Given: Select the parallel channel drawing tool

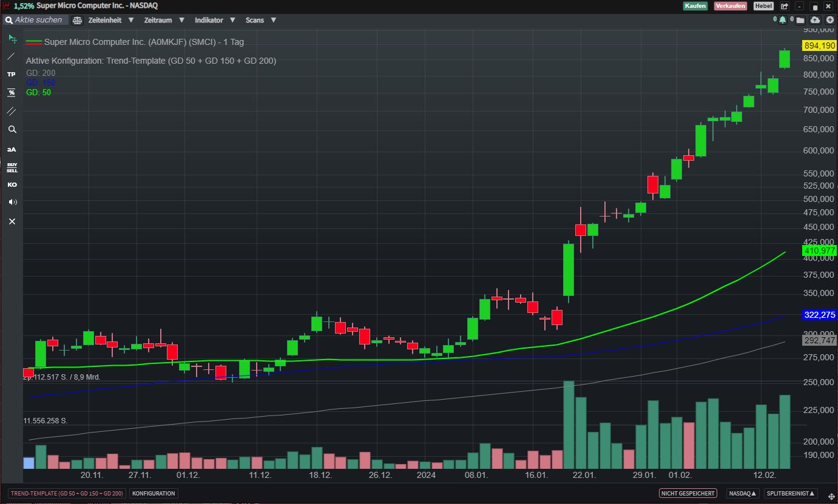Looking at the screenshot, I should coord(12,111).
